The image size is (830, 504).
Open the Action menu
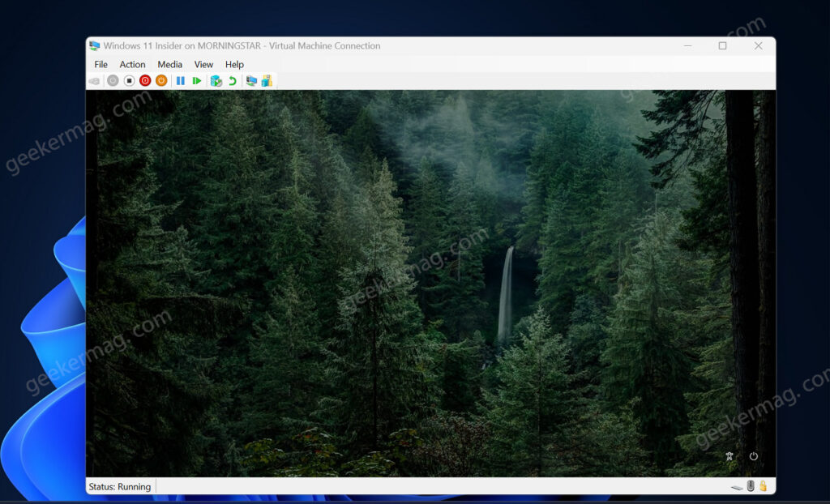[x=132, y=64]
